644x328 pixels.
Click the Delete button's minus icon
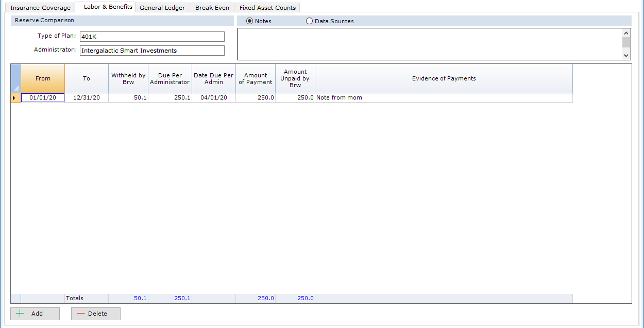(x=80, y=314)
